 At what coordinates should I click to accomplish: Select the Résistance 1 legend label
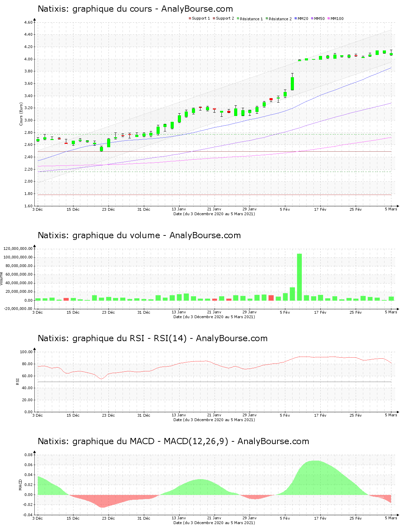pyautogui.click(x=251, y=19)
